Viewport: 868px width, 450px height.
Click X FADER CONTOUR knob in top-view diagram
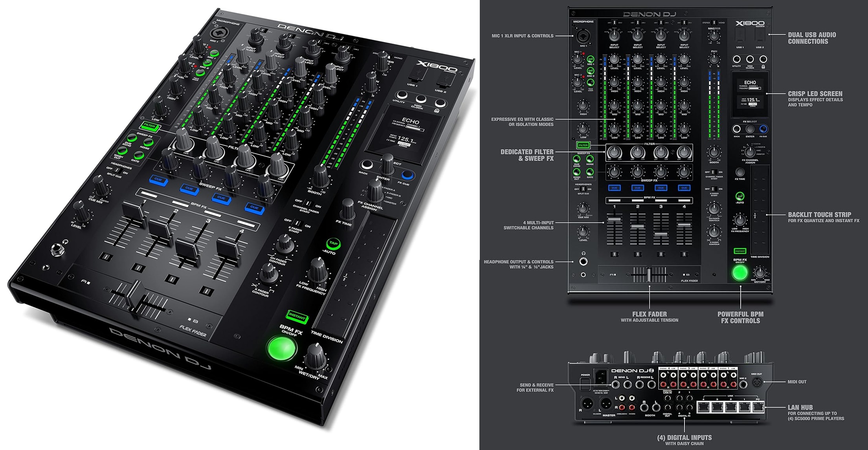[x=714, y=232]
